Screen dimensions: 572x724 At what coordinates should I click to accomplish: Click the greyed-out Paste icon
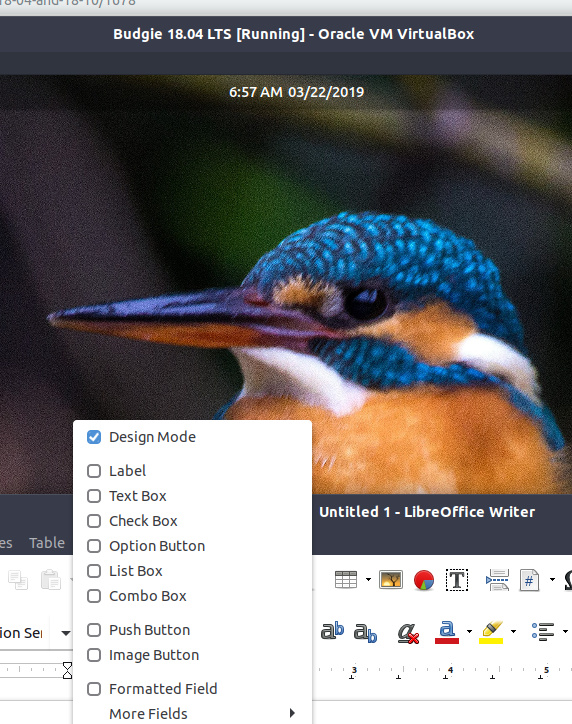(51, 580)
